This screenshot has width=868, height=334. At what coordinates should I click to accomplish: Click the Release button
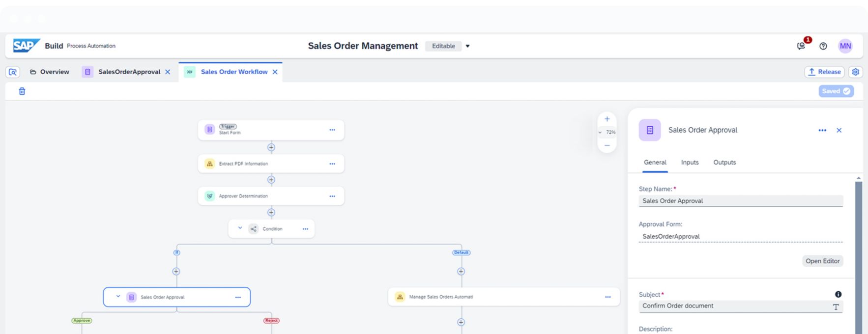tap(824, 72)
